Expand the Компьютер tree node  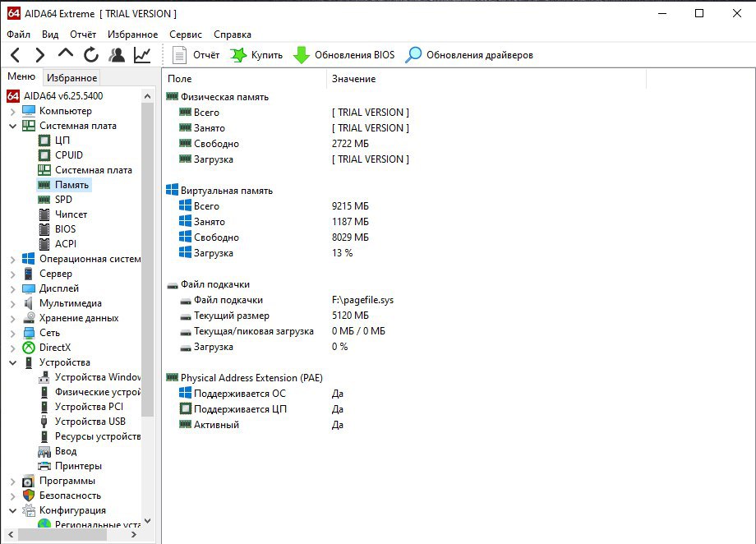12,112
